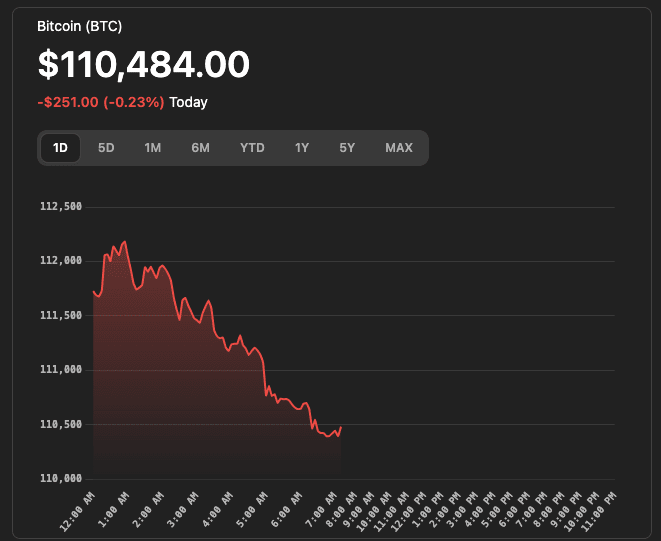
Task: Select the YTD tab
Action: [x=252, y=148]
